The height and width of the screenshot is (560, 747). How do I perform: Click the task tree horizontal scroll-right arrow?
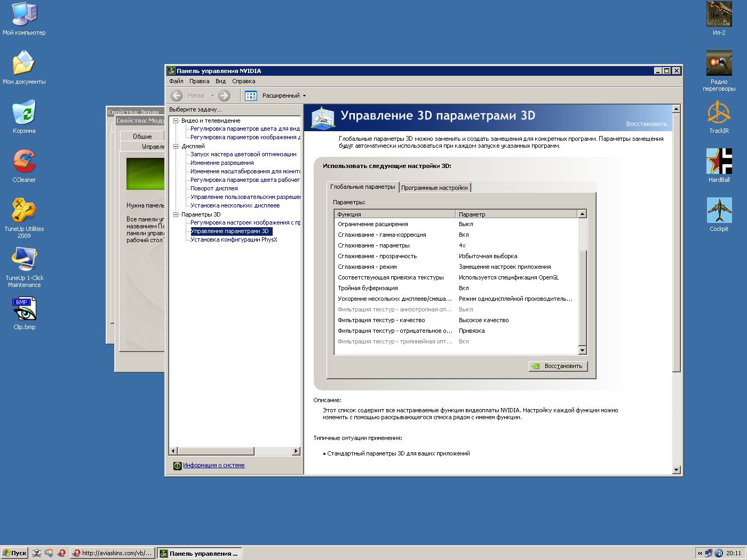(296, 451)
